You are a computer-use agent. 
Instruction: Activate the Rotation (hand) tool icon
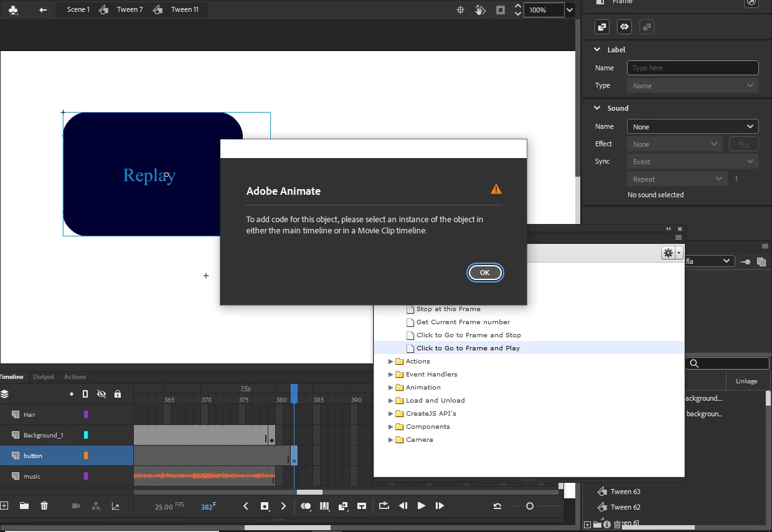tap(480, 10)
